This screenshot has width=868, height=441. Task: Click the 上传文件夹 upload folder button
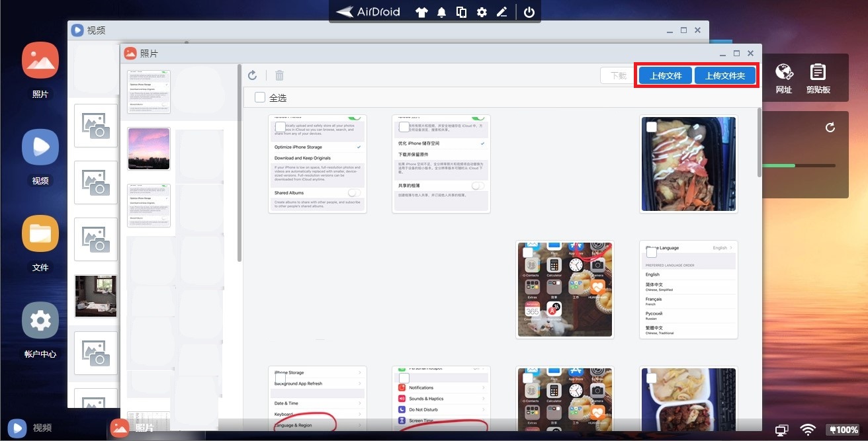pos(725,75)
